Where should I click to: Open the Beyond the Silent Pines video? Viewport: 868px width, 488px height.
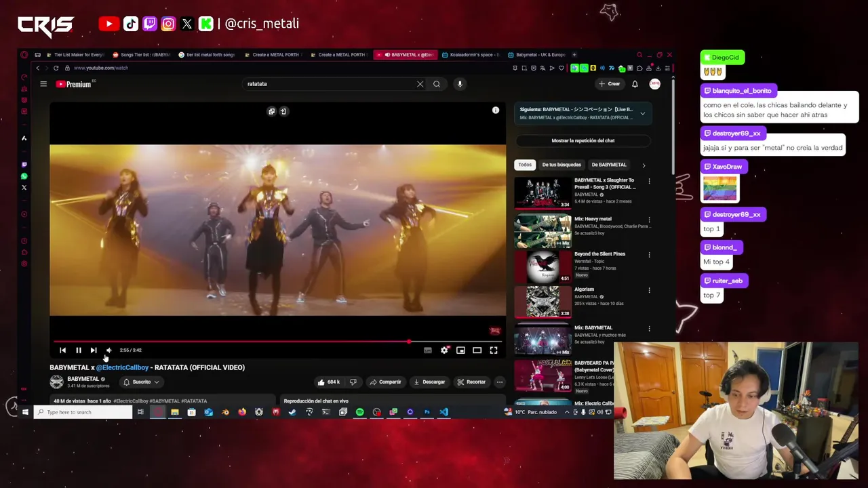point(542,266)
